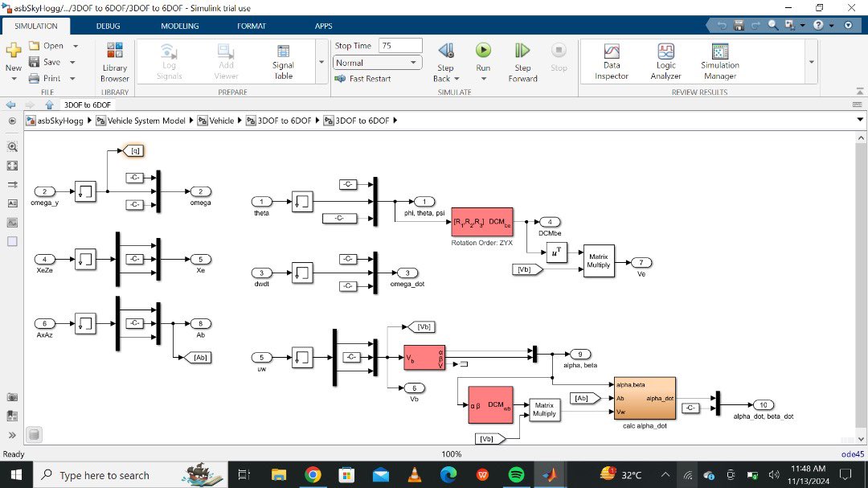Navigate back with the left arrow

tap(10, 105)
